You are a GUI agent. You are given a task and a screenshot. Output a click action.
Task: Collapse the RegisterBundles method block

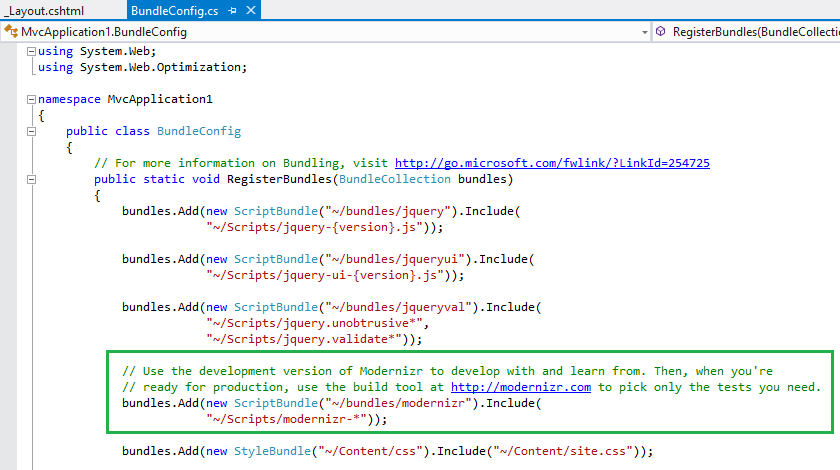click(32, 180)
